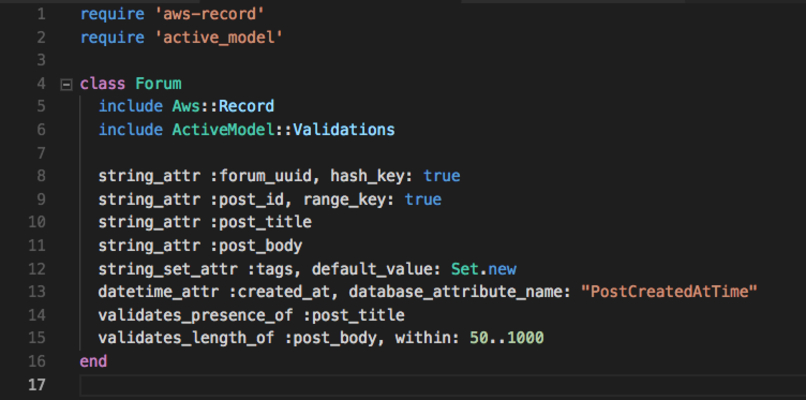Click ActiveModel::Validations text
Viewport: 806px width, 400px height.
[283, 130]
